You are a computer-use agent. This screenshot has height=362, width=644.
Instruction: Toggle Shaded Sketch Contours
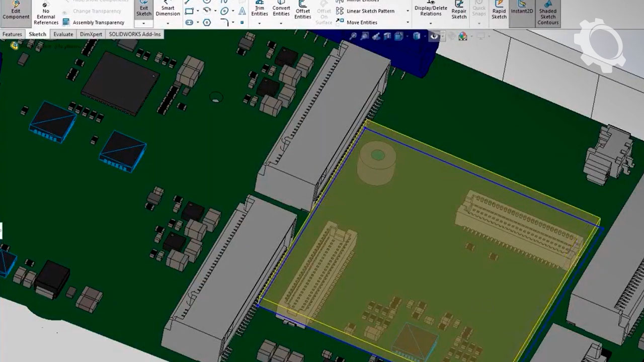tap(547, 13)
